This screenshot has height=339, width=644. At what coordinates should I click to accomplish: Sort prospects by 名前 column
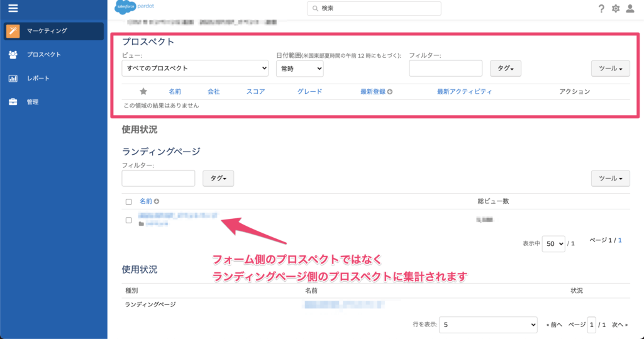pos(175,92)
